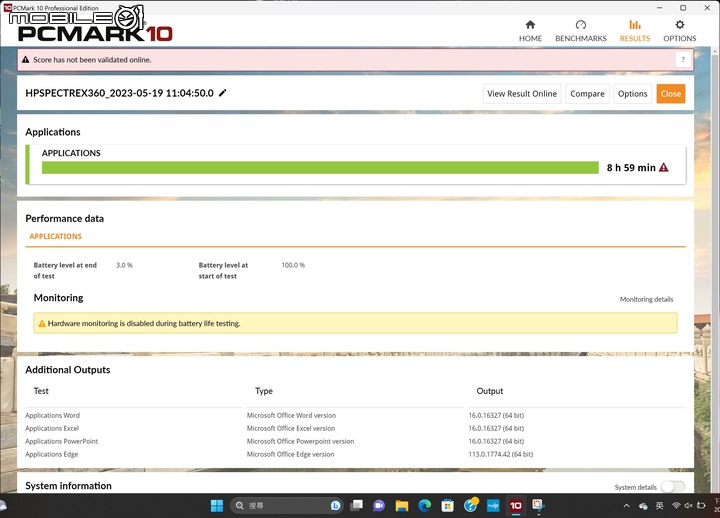The width and height of the screenshot is (720, 518).
Task: Select the Applications Word row
Action: 355,415
